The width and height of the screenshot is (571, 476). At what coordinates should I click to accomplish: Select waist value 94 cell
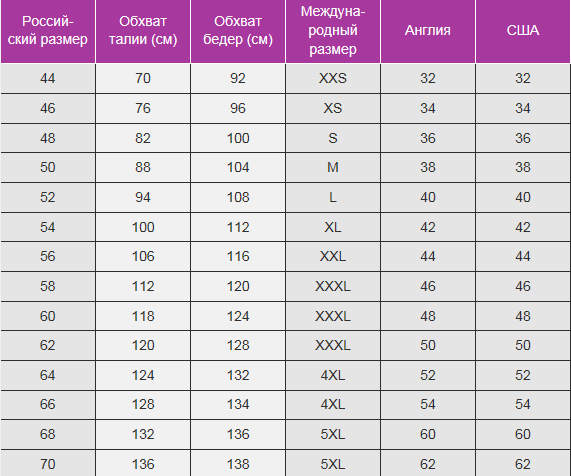coord(143,197)
